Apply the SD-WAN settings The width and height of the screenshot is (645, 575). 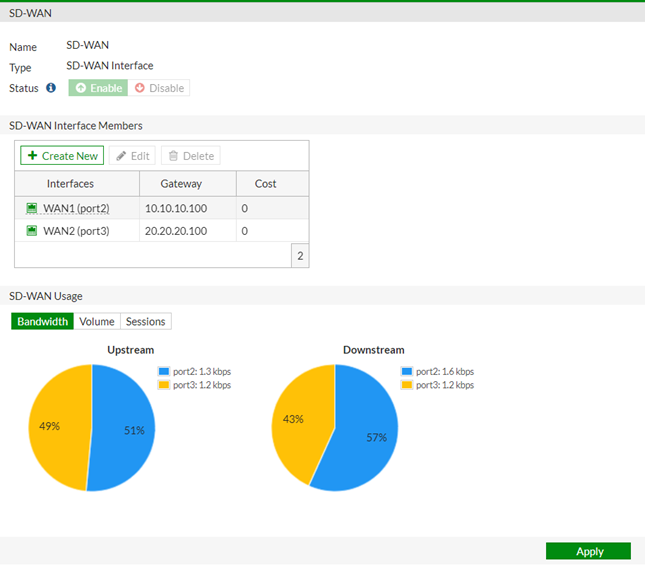click(x=588, y=551)
